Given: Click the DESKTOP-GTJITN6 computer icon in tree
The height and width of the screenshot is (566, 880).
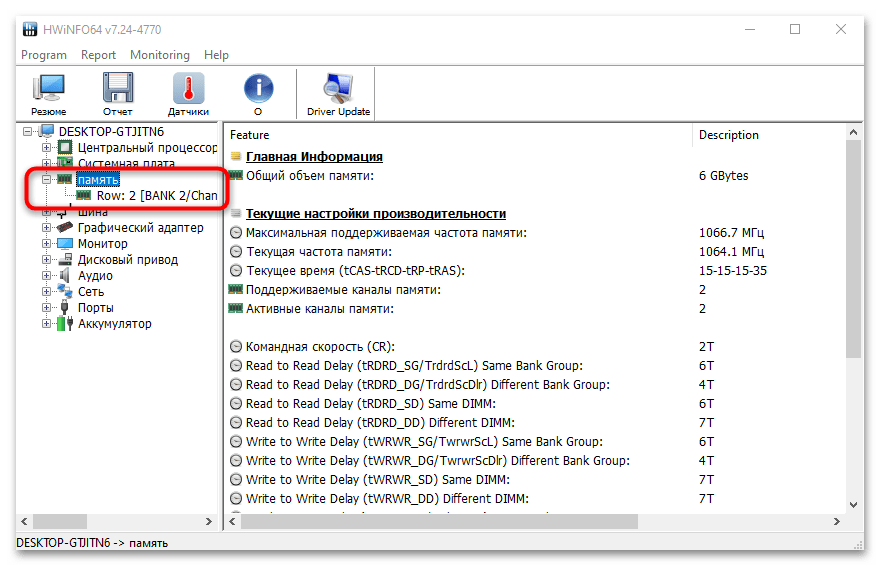Looking at the screenshot, I should (47, 132).
